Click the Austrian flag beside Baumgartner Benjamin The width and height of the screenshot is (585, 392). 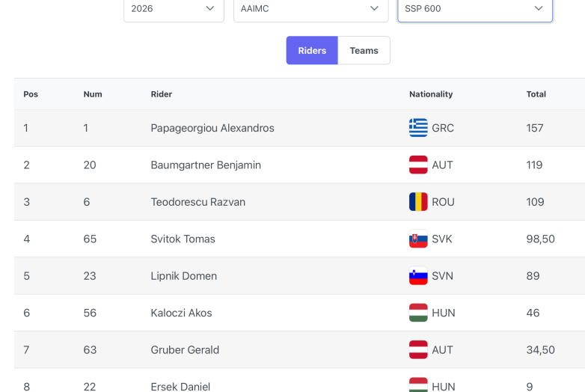418,165
